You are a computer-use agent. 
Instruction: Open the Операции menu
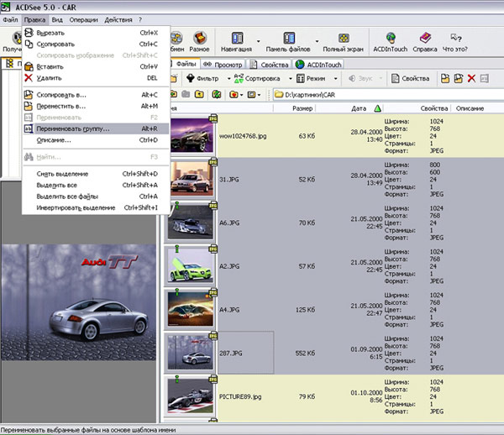(83, 19)
